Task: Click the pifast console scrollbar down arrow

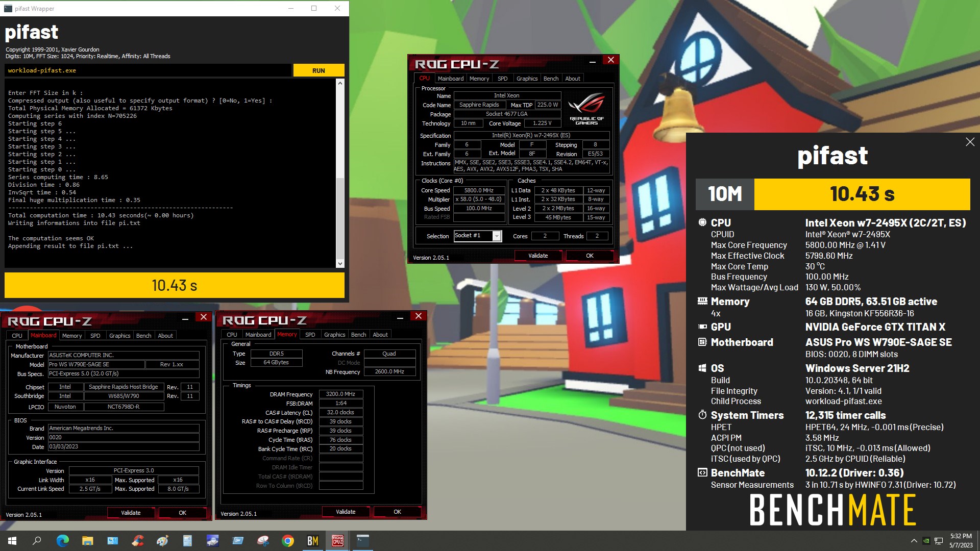Action: 340,263
